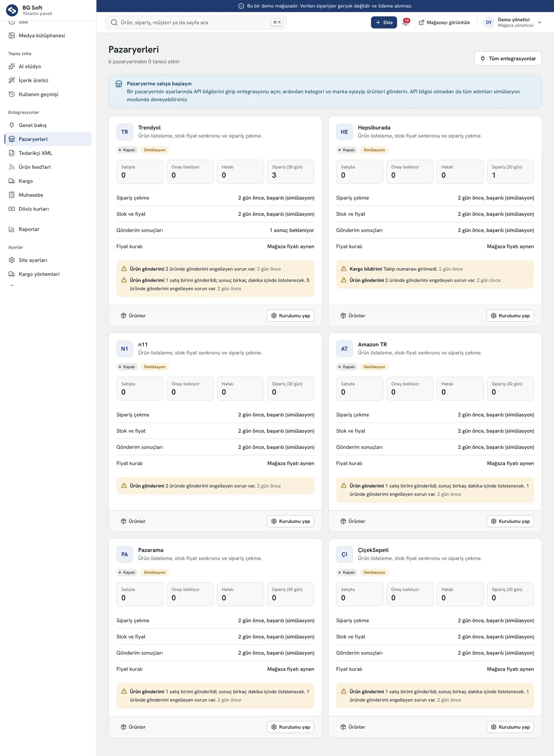This screenshot has width=554, height=756.
Task: Click Kurulumu yap on the Trendyol card
Action: 291,315
